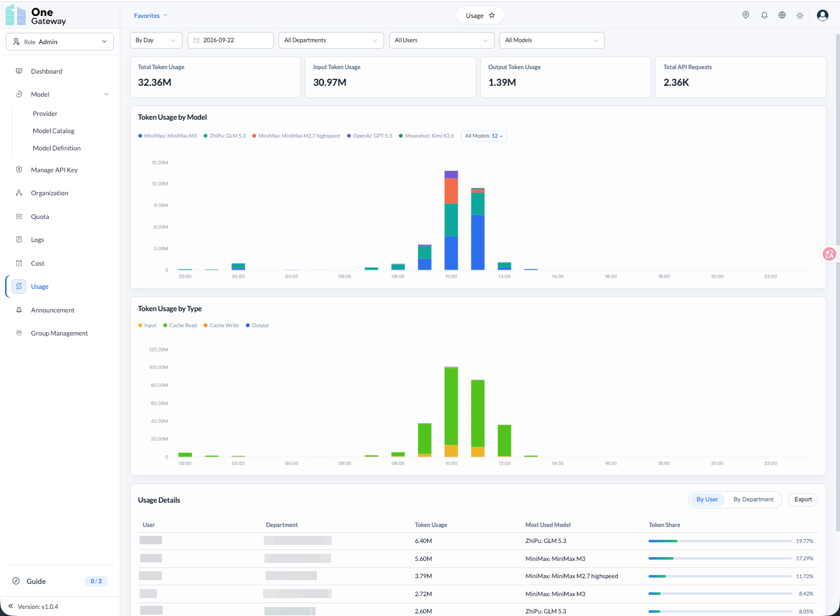Image resolution: width=840 pixels, height=616 pixels.
Task: Click the Announcement bell icon in the sidebar
Action: [19, 310]
